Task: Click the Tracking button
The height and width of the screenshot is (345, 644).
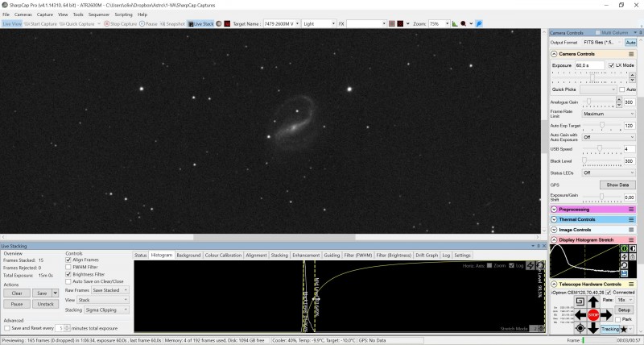Action: pos(610,329)
